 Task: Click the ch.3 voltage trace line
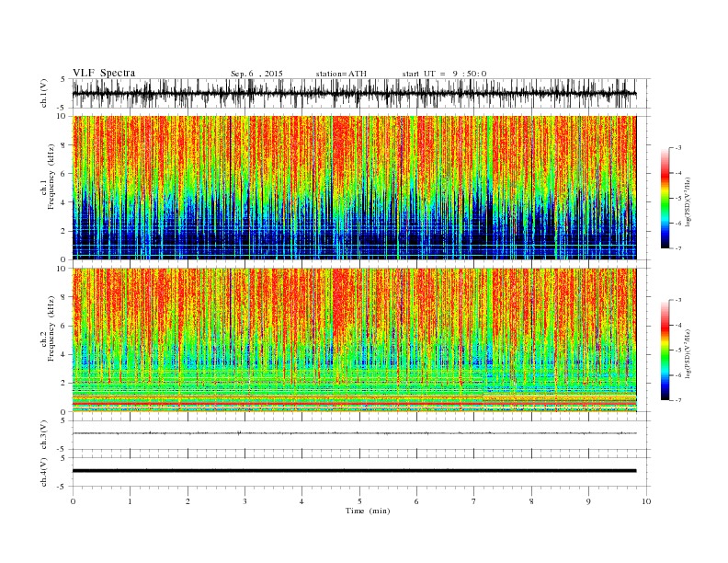[354, 433]
